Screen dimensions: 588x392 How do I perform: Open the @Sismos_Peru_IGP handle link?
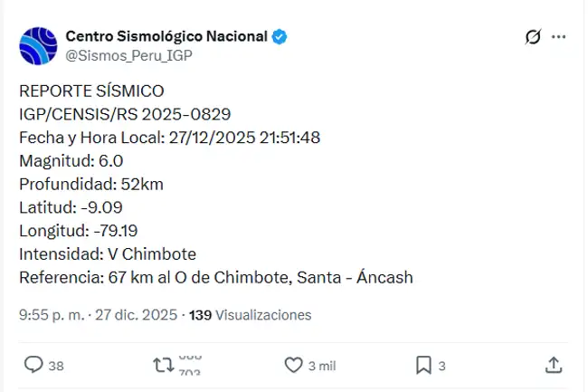point(128,54)
